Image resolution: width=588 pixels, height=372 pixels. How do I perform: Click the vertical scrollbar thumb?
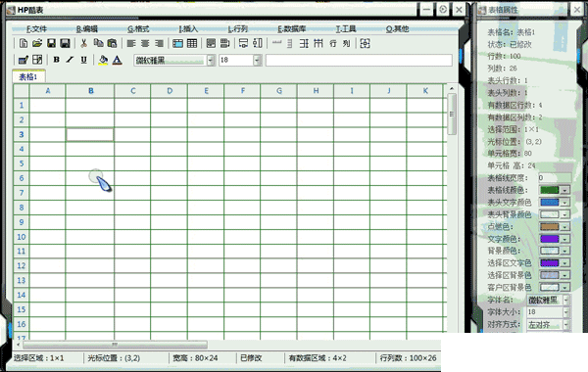coord(452,114)
